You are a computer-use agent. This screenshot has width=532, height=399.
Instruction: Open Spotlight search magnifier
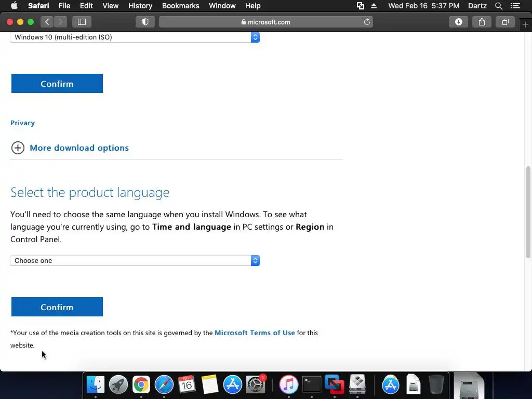tap(498, 6)
